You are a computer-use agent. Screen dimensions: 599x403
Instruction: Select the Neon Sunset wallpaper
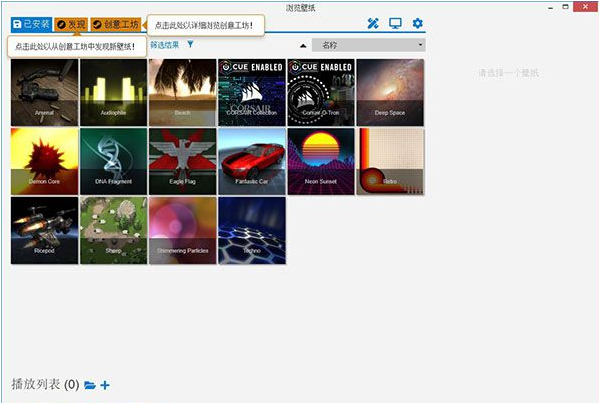(x=321, y=161)
